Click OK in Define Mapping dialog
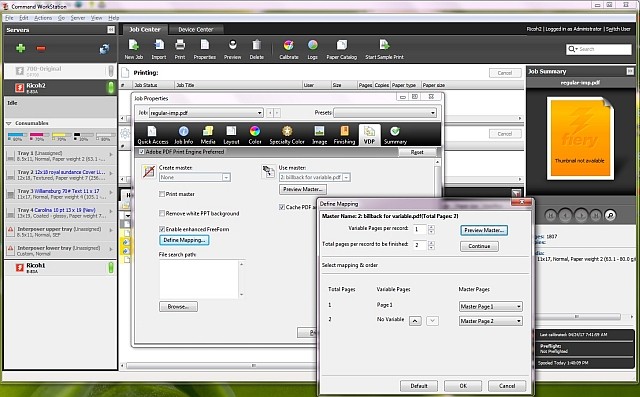This screenshot has height=397, width=640. [463, 386]
